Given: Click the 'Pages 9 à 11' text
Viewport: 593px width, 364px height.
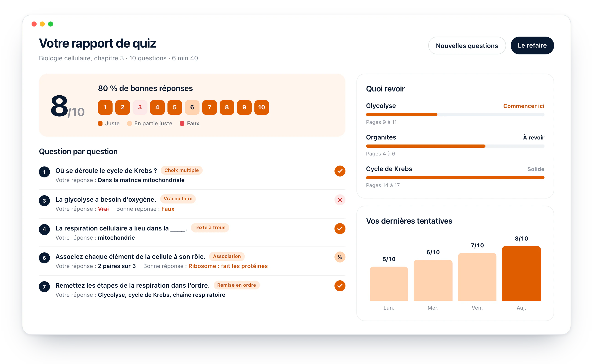Looking at the screenshot, I should [x=381, y=122].
